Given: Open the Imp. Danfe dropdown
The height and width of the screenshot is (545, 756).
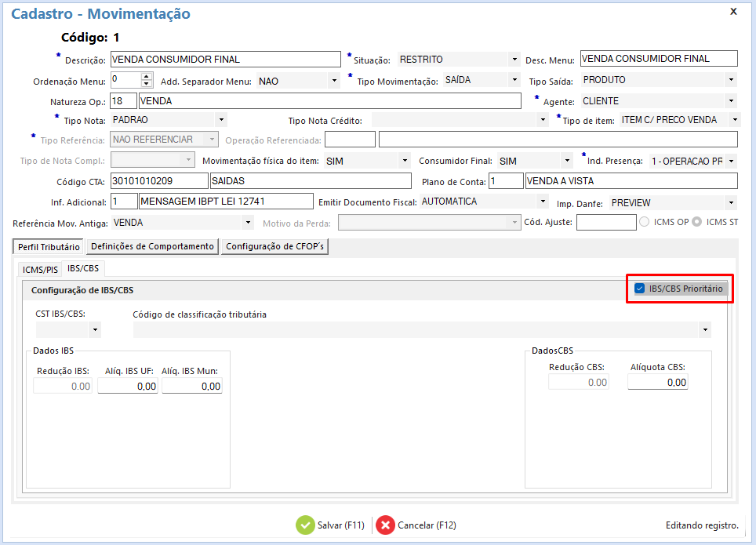Looking at the screenshot, I should [x=731, y=203].
